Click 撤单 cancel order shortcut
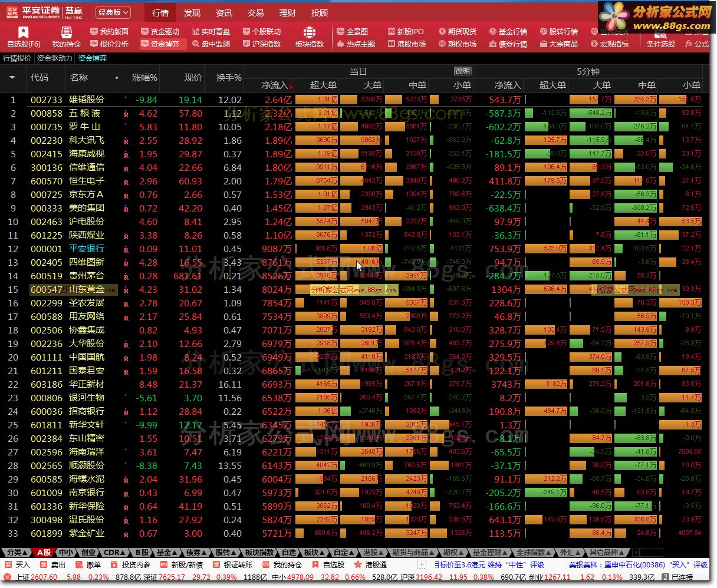Viewport: 717px width, 588px height. pos(87,564)
